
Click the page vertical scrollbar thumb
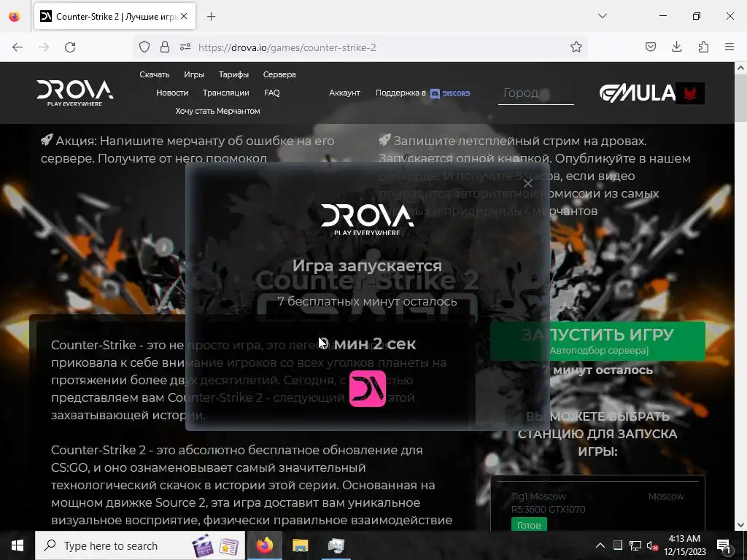click(740, 98)
